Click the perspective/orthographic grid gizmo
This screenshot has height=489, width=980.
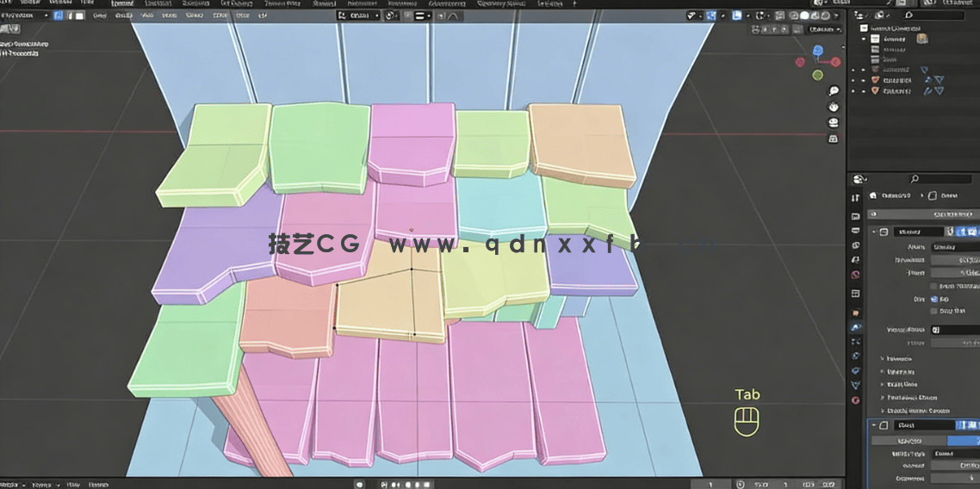coord(833,139)
